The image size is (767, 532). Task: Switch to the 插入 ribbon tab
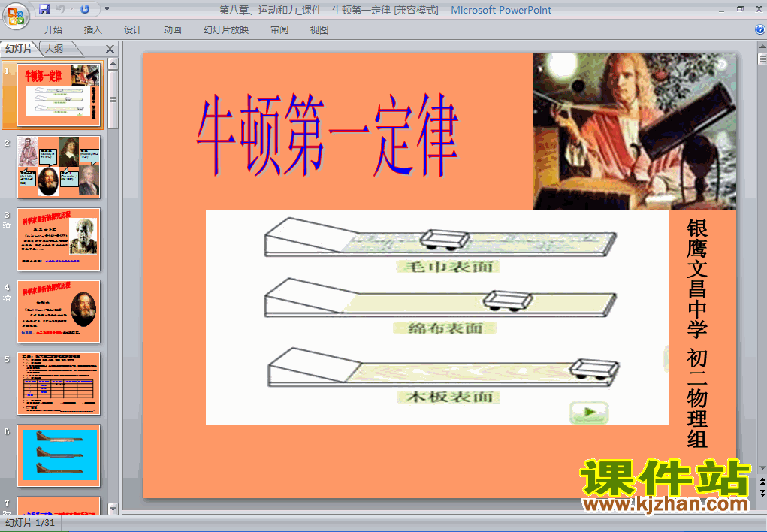[93, 30]
